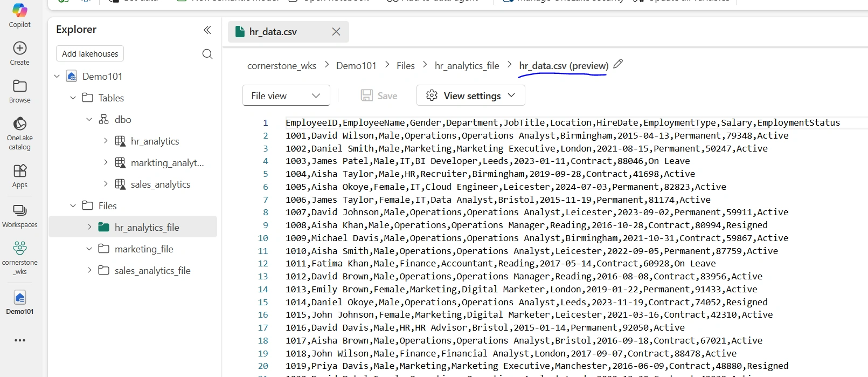Image resolution: width=868 pixels, height=377 pixels.
Task: Go to cornerstone_wks breadcrumb
Action: (282, 66)
